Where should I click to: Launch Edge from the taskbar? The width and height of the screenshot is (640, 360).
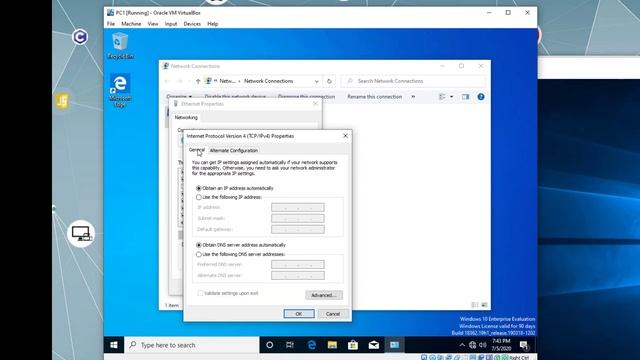[x=312, y=345]
